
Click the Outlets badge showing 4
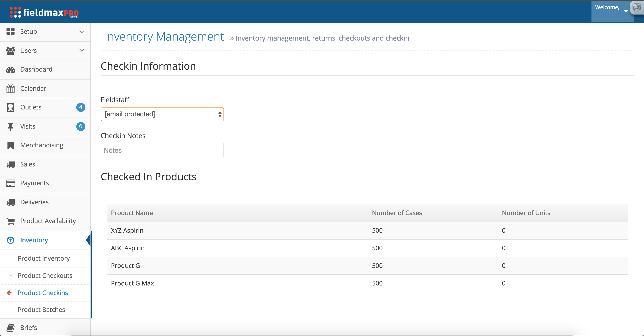pos(80,107)
